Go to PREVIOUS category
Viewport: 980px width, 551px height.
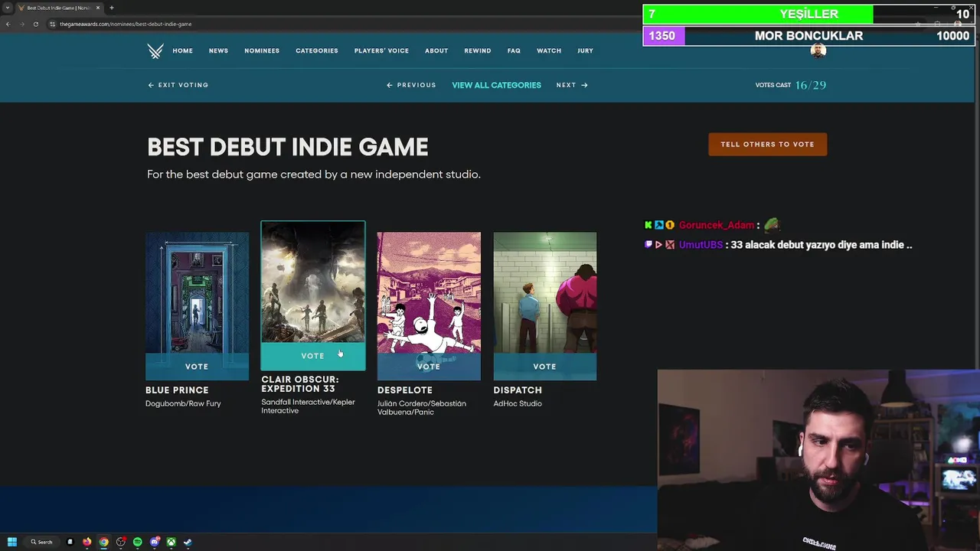(411, 85)
